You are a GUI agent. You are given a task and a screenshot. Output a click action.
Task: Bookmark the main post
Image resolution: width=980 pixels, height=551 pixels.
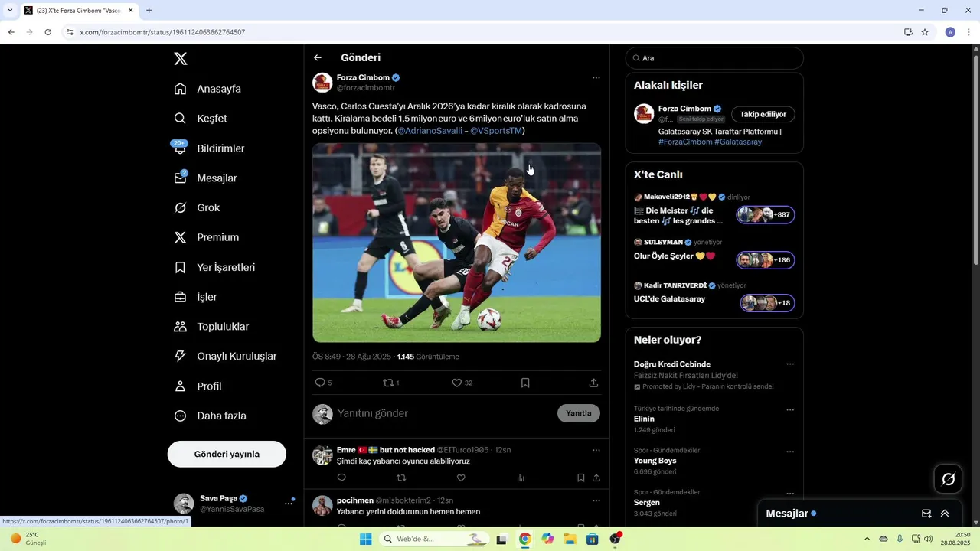(525, 383)
